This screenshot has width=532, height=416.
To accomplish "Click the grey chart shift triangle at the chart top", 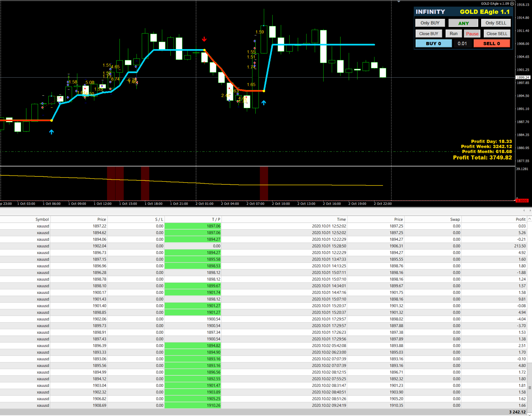I will tap(399, 2).
